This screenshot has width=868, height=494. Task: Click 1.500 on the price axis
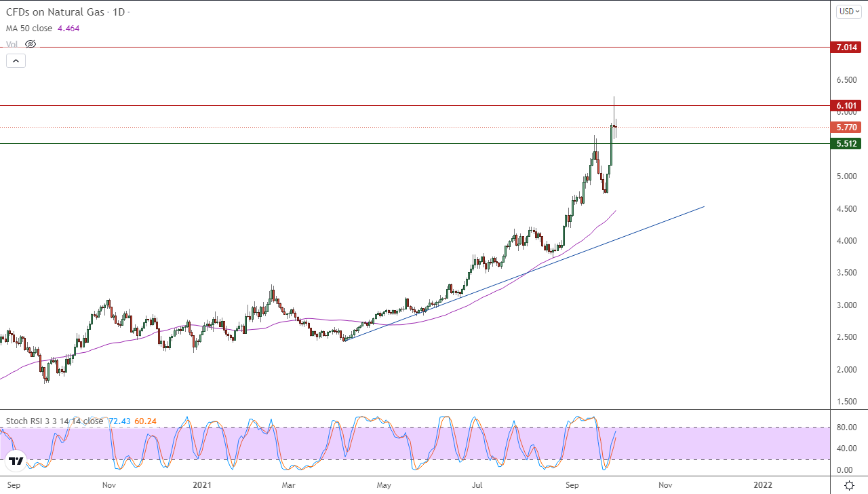[x=847, y=402]
